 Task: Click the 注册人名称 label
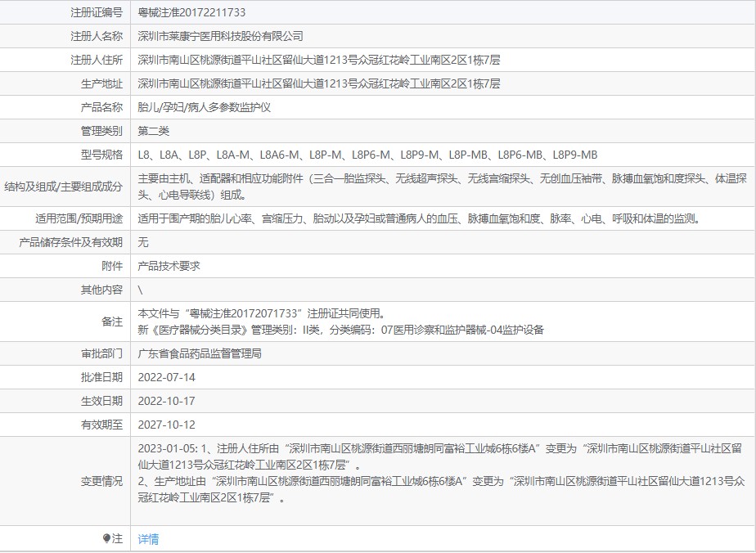point(97,36)
